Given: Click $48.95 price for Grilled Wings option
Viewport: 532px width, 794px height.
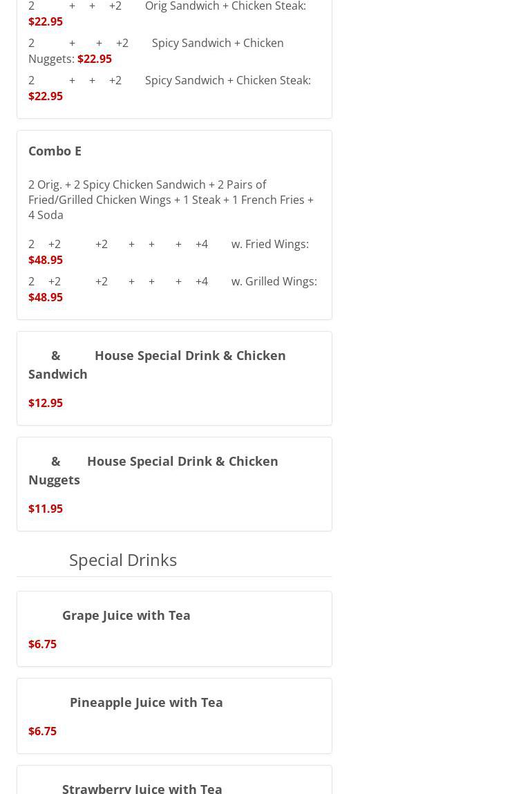Looking at the screenshot, I should (46, 297).
